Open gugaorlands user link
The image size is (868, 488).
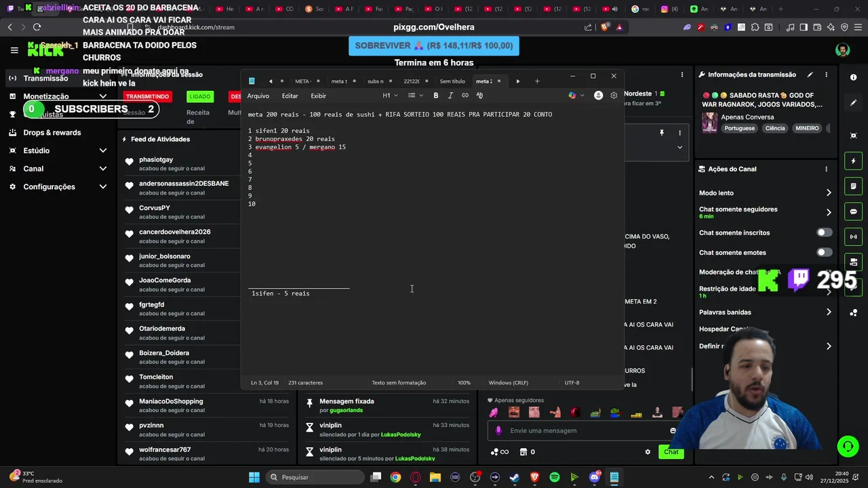coord(347,411)
